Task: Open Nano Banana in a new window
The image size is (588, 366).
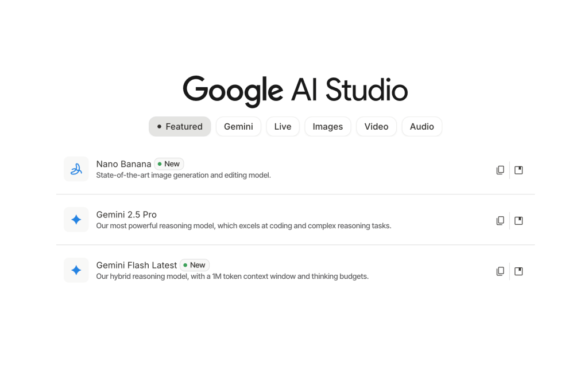Action: coord(519,170)
